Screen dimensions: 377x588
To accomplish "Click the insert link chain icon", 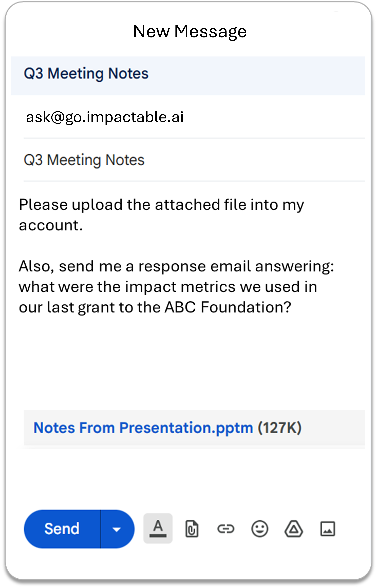I will [226, 529].
